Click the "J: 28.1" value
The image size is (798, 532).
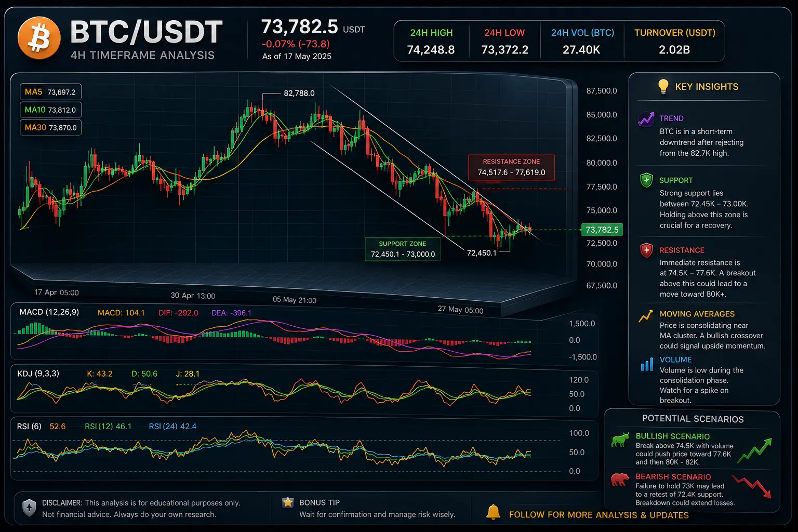coord(188,374)
